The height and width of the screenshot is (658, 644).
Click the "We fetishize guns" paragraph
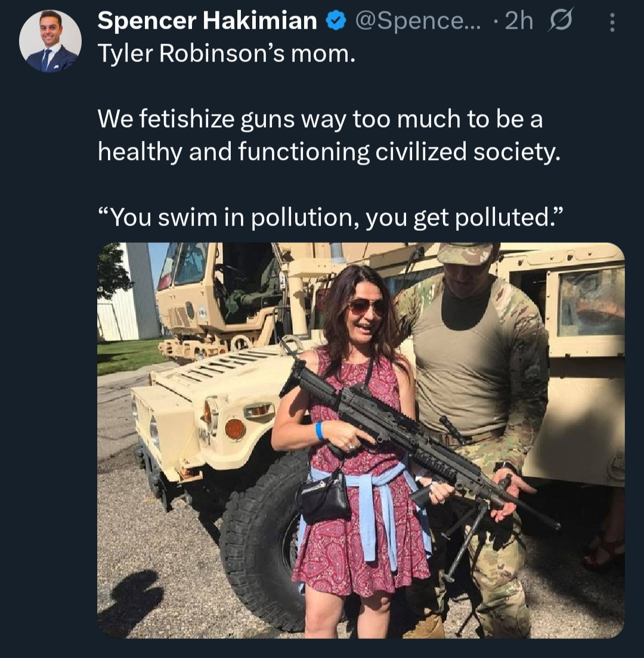(320, 119)
